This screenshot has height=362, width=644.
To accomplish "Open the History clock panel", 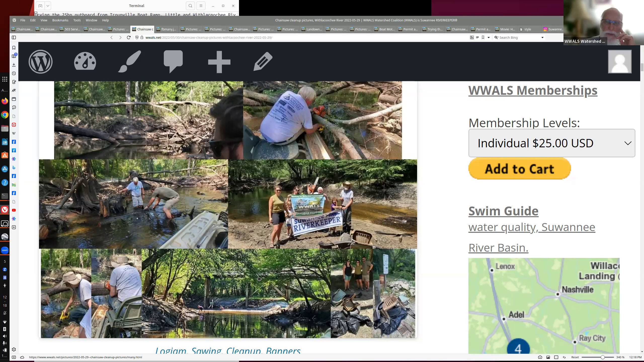I will pos(14,73).
